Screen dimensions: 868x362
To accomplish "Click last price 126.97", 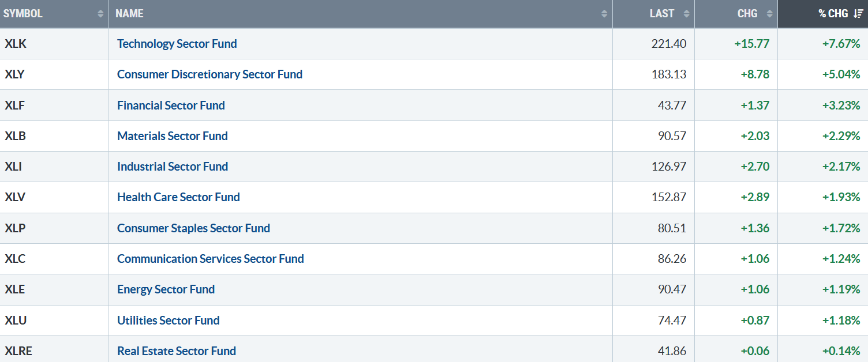I will [x=668, y=167].
